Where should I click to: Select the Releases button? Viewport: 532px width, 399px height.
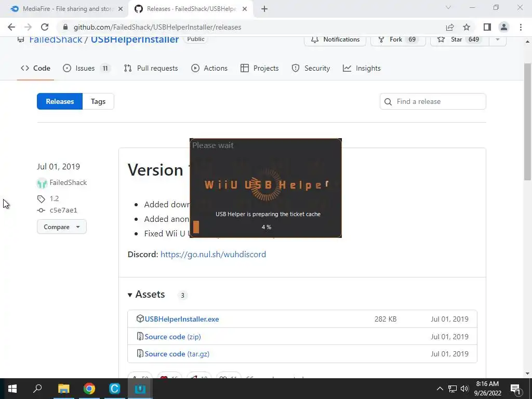[60, 101]
